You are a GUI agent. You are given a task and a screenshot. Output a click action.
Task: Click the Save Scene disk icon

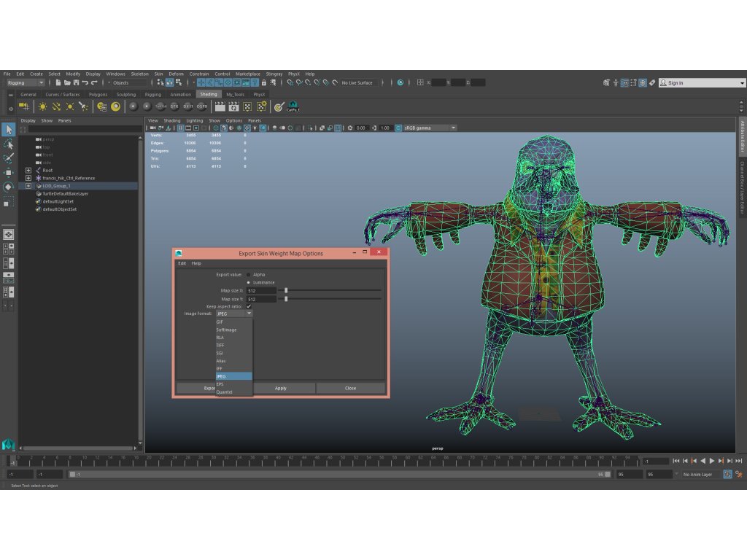(76, 83)
